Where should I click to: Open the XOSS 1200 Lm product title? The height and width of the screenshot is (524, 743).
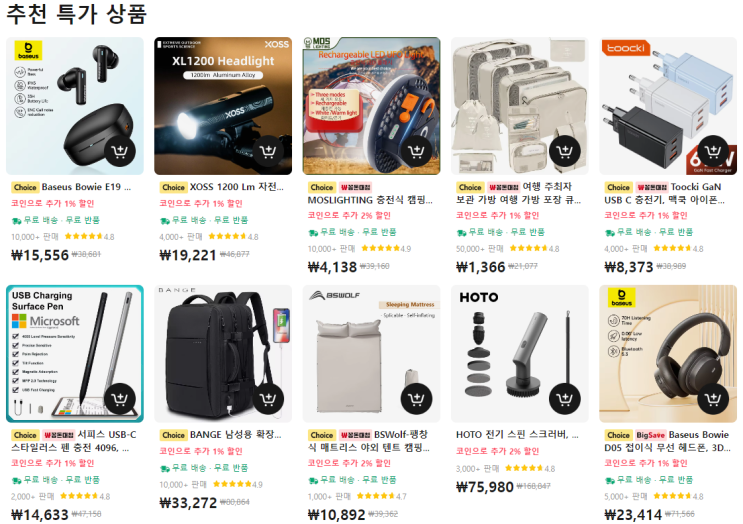click(236, 187)
